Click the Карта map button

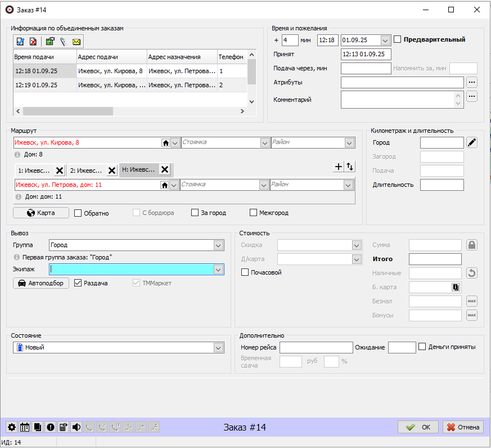(41, 213)
